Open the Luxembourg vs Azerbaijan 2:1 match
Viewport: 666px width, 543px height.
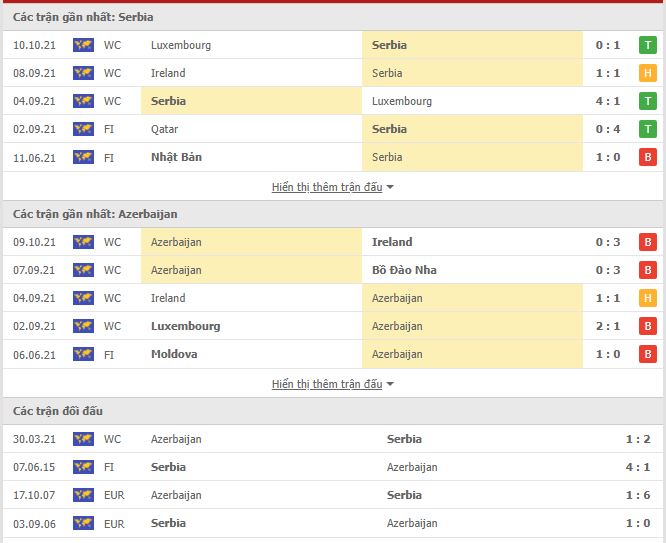pyautogui.click(x=333, y=326)
